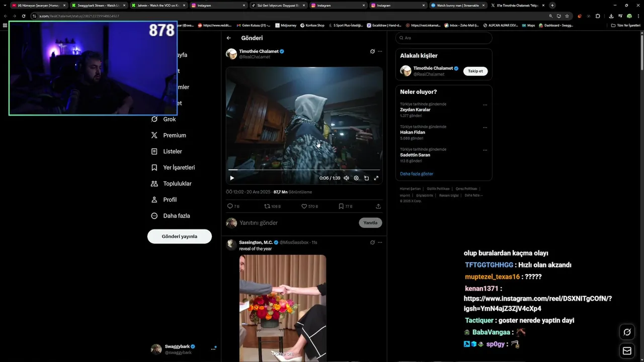This screenshot has height=362, width=644.
Task: Expand Daha fazla sidebar menu
Action: pos(171,216)
